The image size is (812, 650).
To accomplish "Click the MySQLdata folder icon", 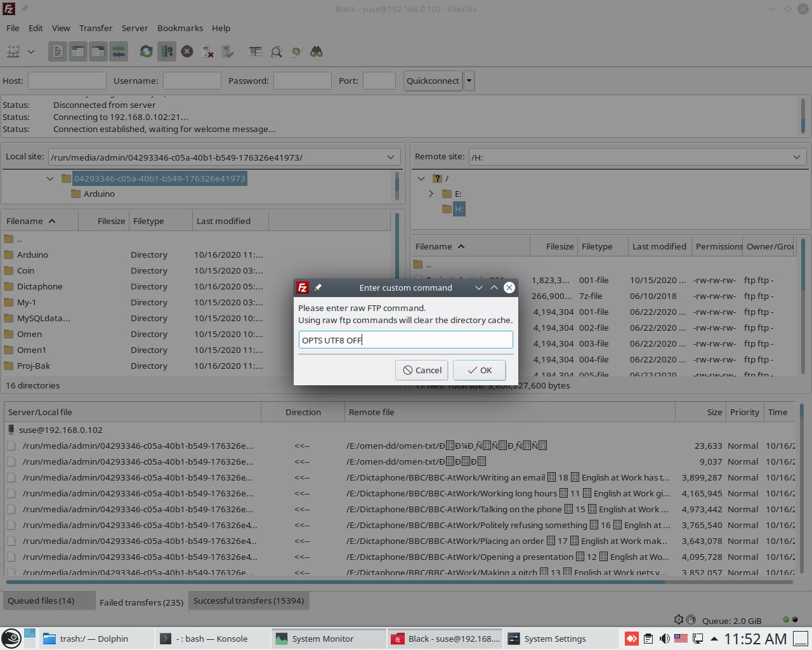I will click(9, 318).
